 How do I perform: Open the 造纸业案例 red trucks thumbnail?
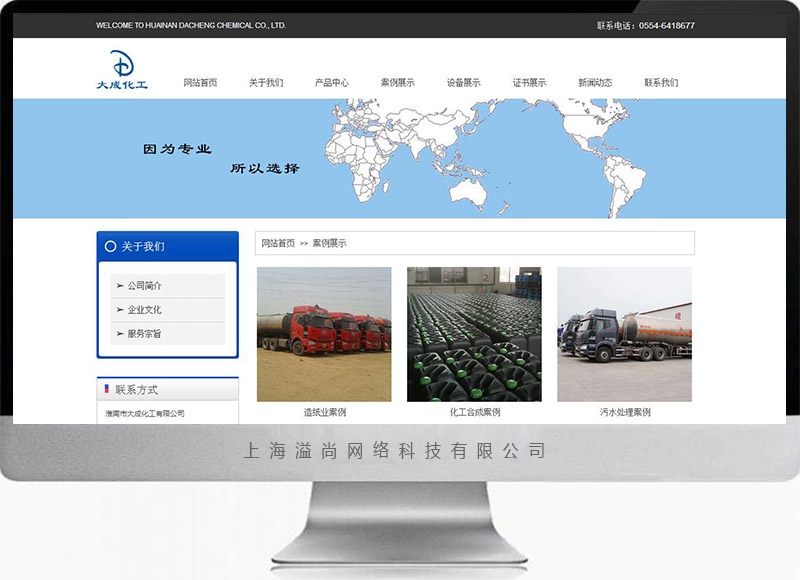point(324,334)
